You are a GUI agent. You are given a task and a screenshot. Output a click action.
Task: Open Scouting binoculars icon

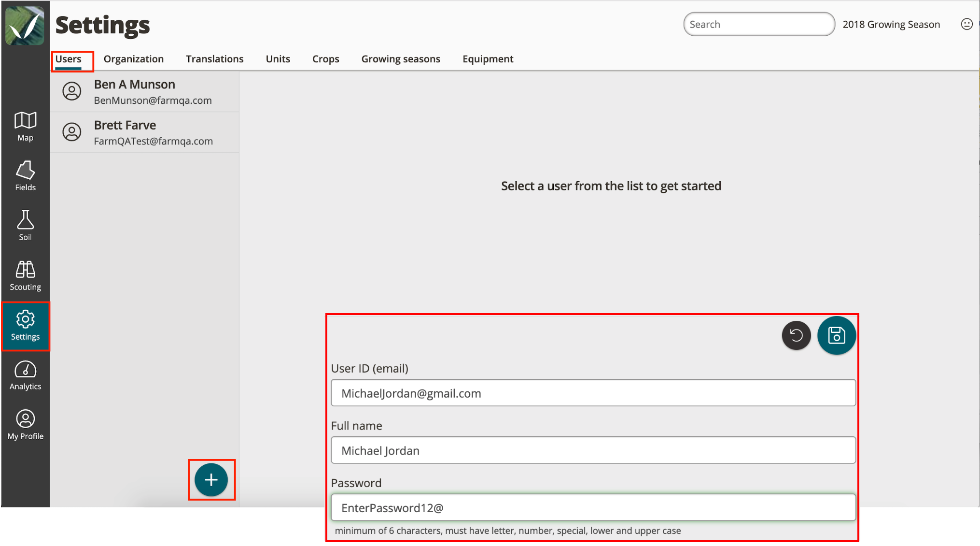point(25,270)
